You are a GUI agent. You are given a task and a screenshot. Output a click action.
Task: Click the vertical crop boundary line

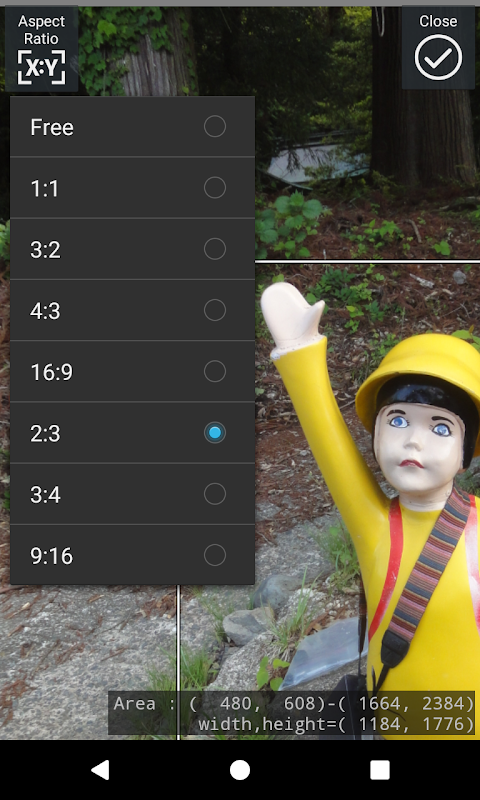tap(178, 662)
